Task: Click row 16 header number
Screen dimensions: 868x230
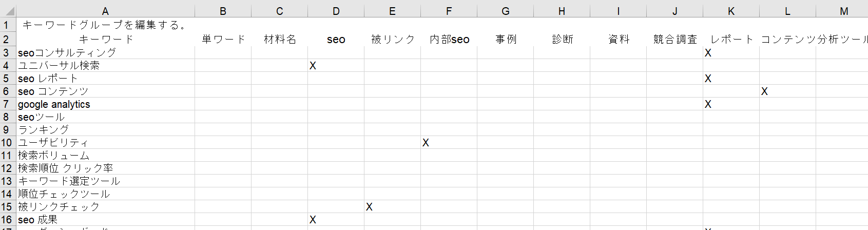Action: pos(7,219)
